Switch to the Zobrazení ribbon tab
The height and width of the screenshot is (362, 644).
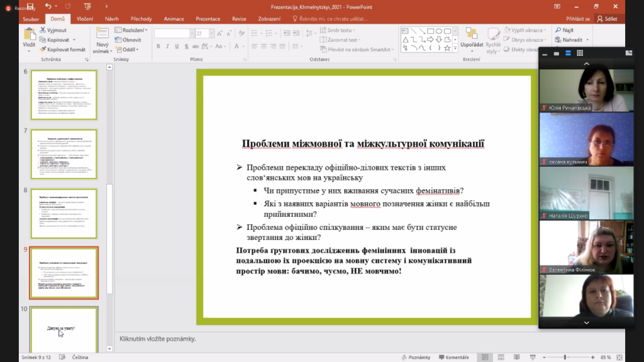269,19
